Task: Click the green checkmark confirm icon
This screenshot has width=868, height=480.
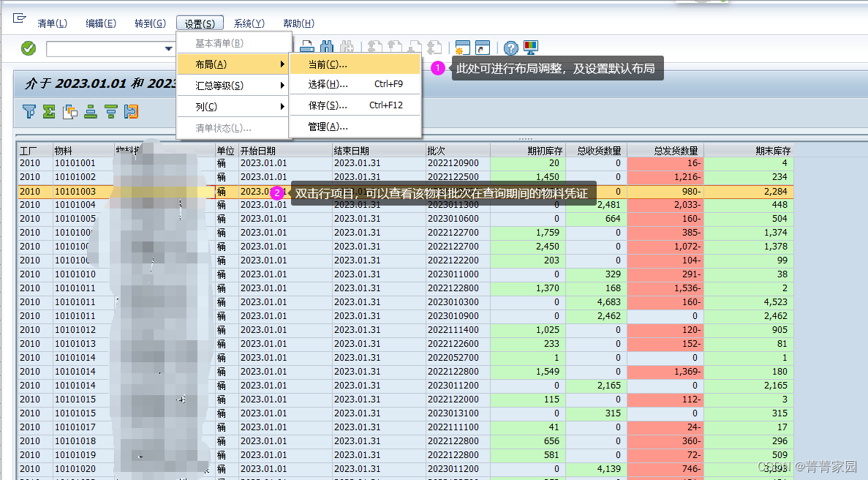Action: pyautogui.click(x=28, y=48)
